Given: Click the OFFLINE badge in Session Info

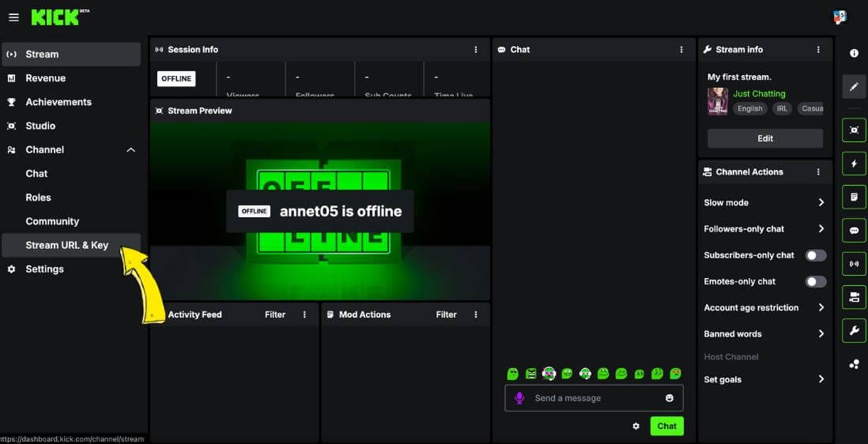Looking at the screenshot, I should tap(176, 78).
